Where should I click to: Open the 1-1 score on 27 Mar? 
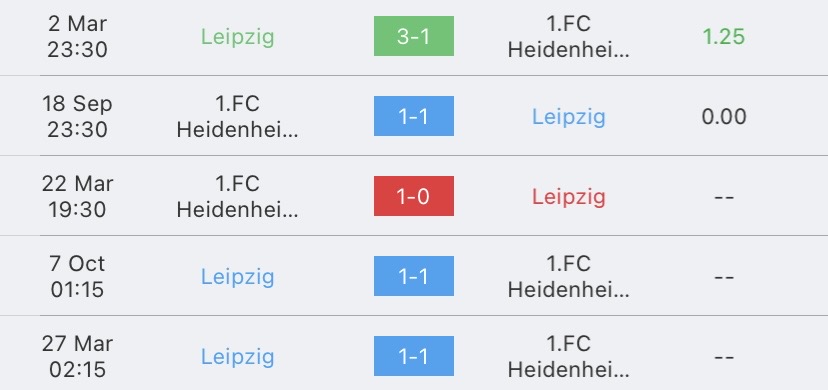click(x=413, y=356)
